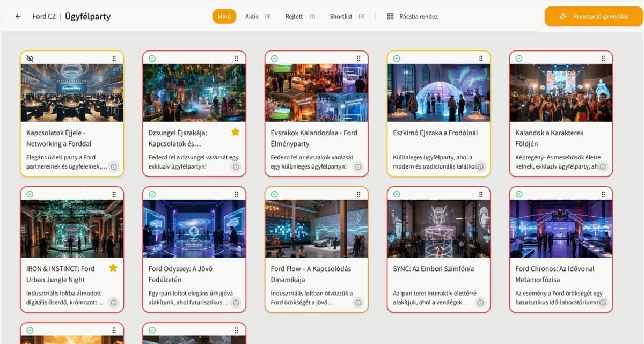The width and height of the screenshot is (644, 344).
Task: Click title Évszakok Kalandozása - Ford Élményparty
Action: tap(314, 138)
